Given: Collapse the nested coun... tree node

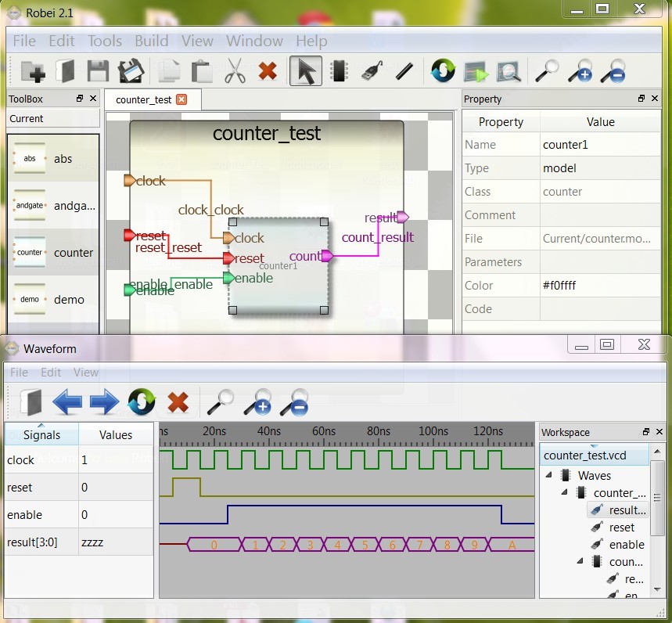Looking at the screenshot, I should 580,561.
